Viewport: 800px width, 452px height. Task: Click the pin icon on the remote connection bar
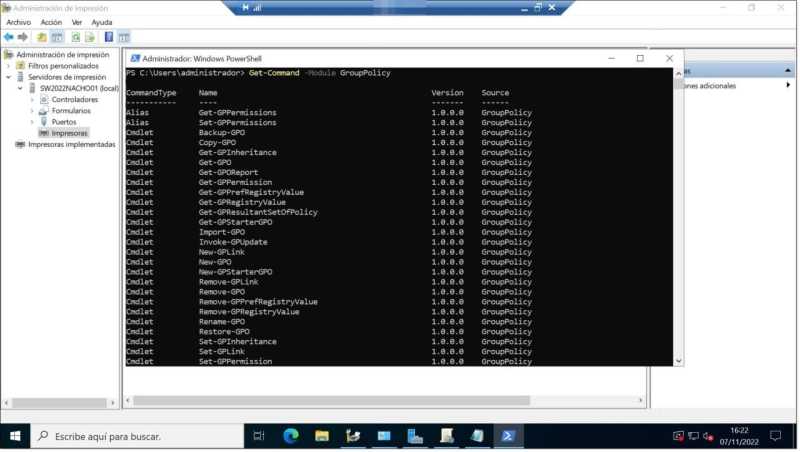point(245,8)
